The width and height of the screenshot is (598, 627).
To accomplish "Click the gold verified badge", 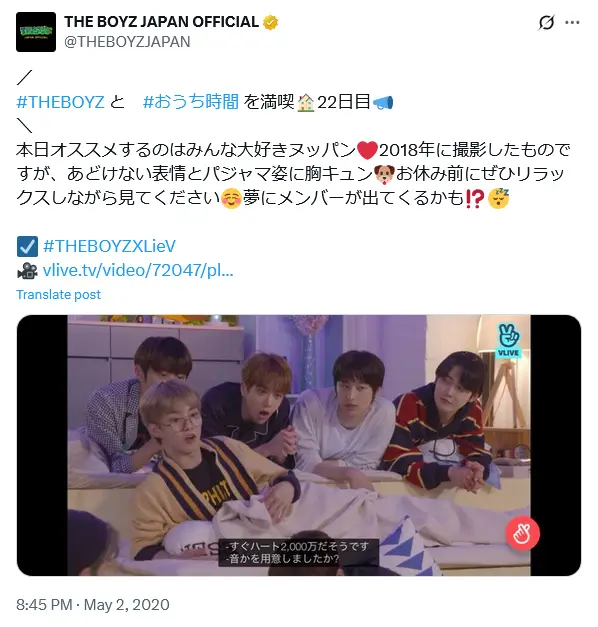I will point(270,22).
